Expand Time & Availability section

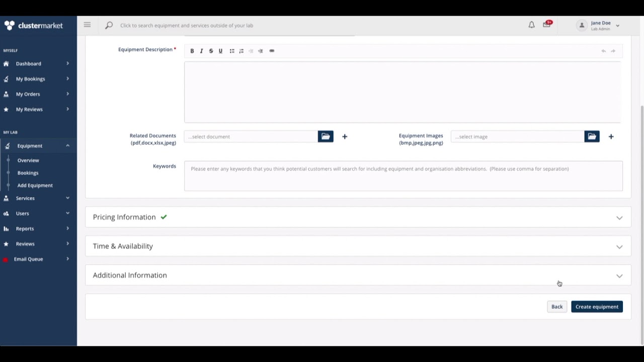pos(358,246)
